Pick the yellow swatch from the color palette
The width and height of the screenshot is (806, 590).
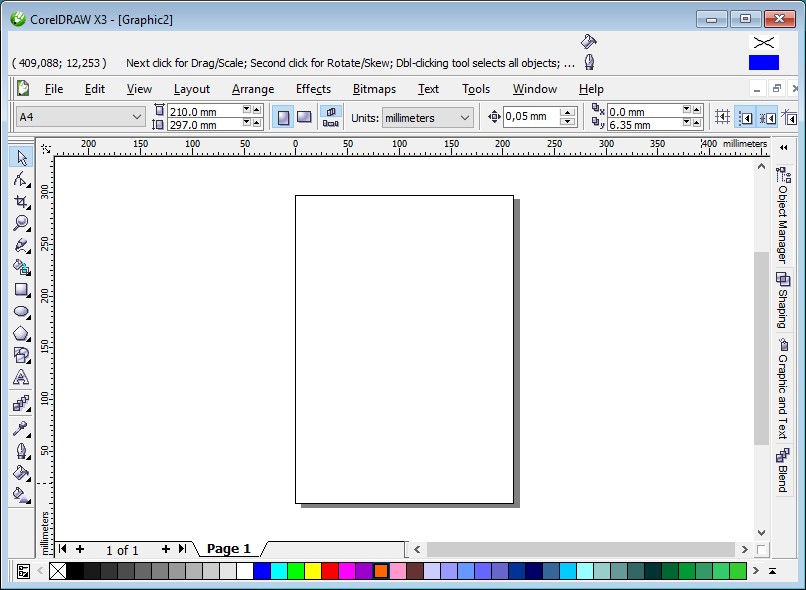[313, 571]
